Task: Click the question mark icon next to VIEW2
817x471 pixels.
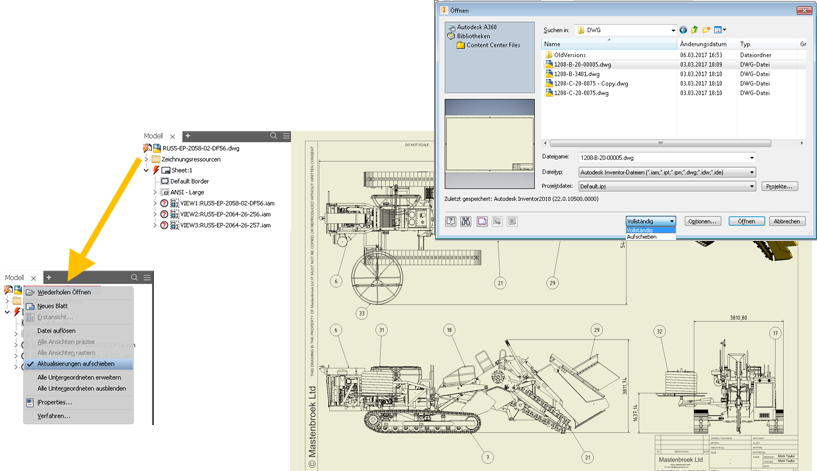Action: pyautogui.click(x=164, y=214)
